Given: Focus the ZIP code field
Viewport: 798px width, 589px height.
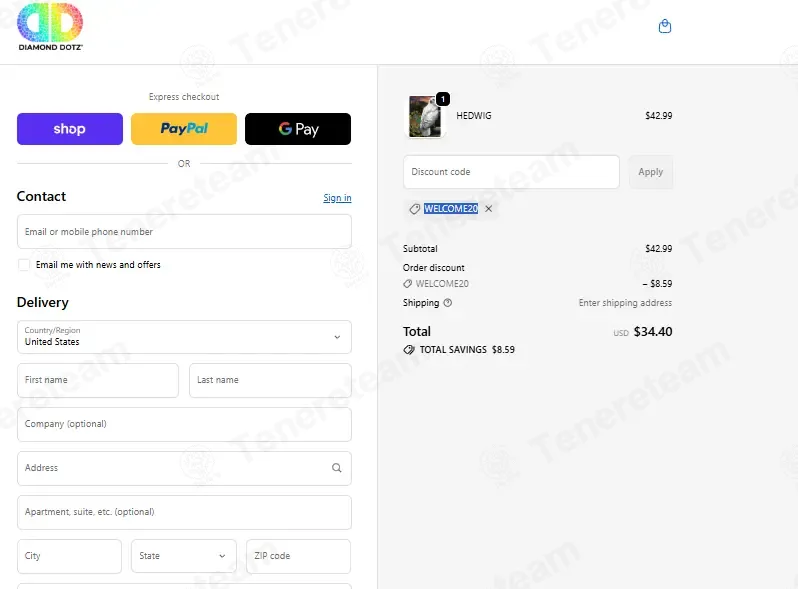Looking at the screenshot, I should click(298, 556).
